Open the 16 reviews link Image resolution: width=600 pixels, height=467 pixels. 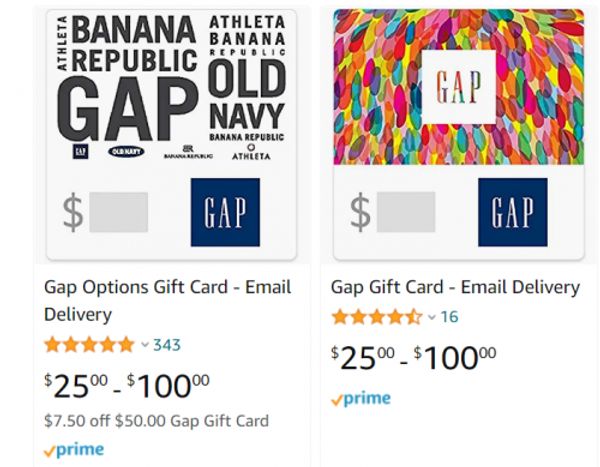click(449, 317)
